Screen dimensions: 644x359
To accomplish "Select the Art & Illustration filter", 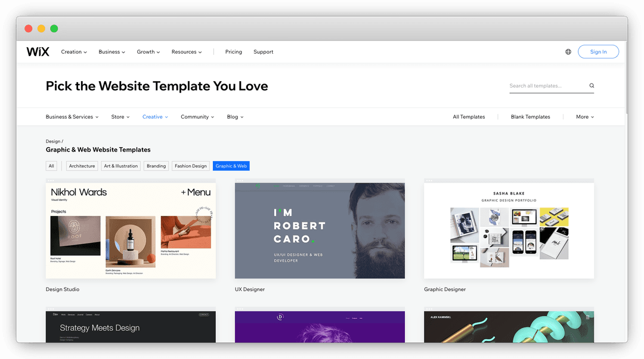I will 120,166.
